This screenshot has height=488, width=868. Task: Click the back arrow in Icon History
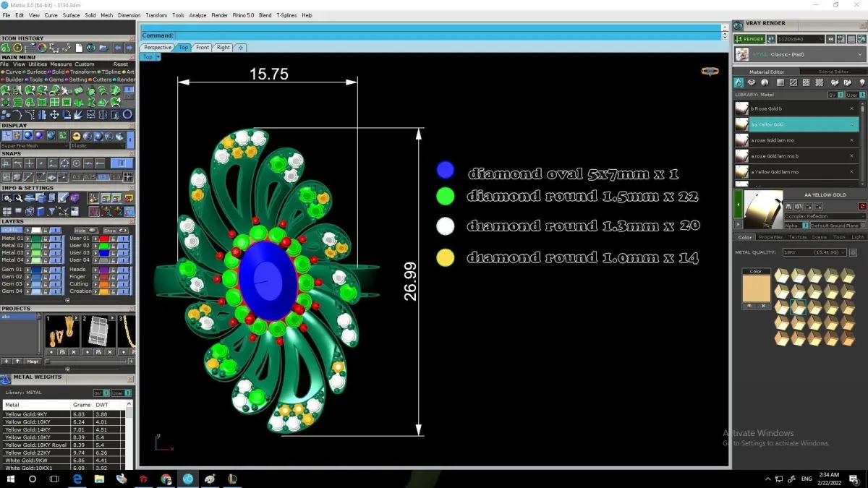(118, 48)
